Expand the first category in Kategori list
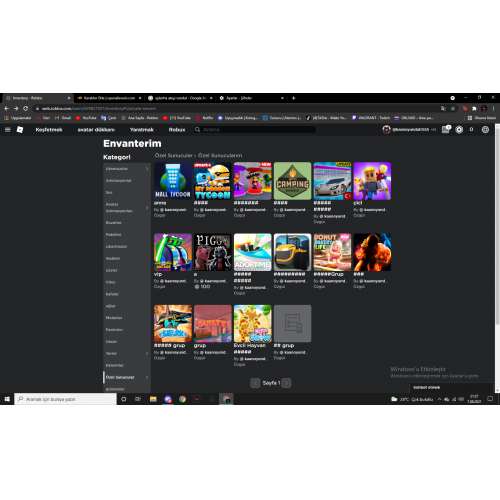The image size is (500, 500). [147, 169]
